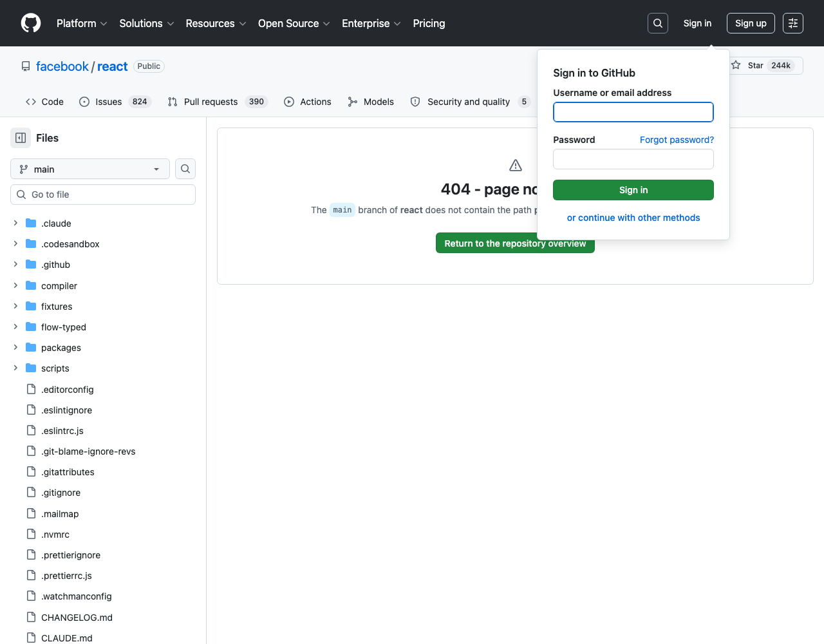The image size is (824, 644).
Task: Click the repository icon beside facebook
Action: (x=26, y=66)
